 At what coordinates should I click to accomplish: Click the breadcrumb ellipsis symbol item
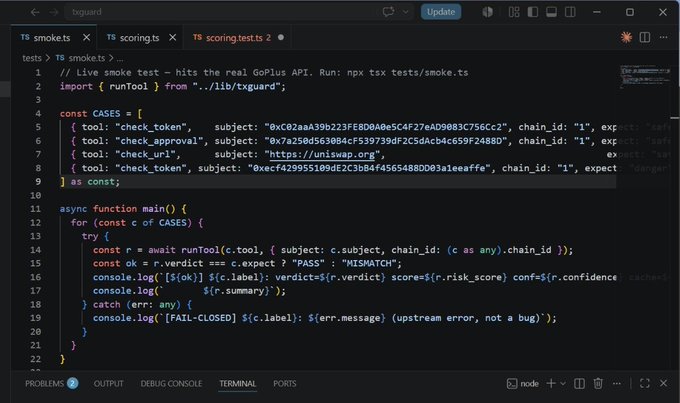coord(120,59)
